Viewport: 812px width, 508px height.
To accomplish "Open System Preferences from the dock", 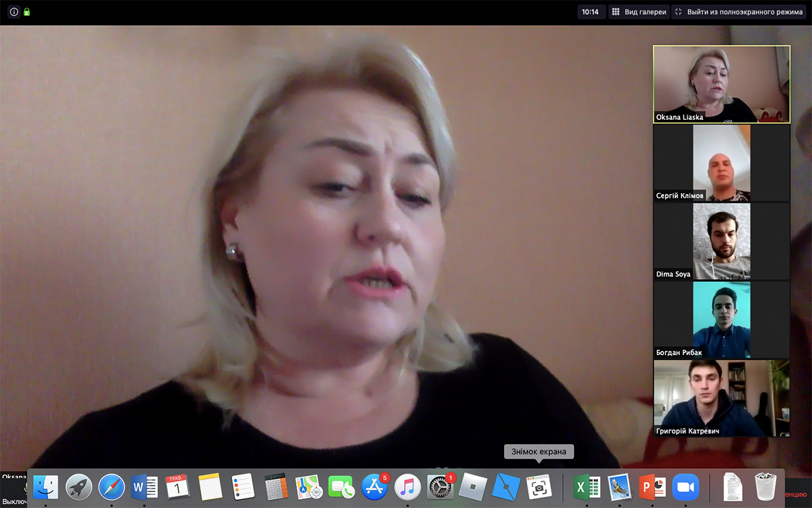I will 441,487.
